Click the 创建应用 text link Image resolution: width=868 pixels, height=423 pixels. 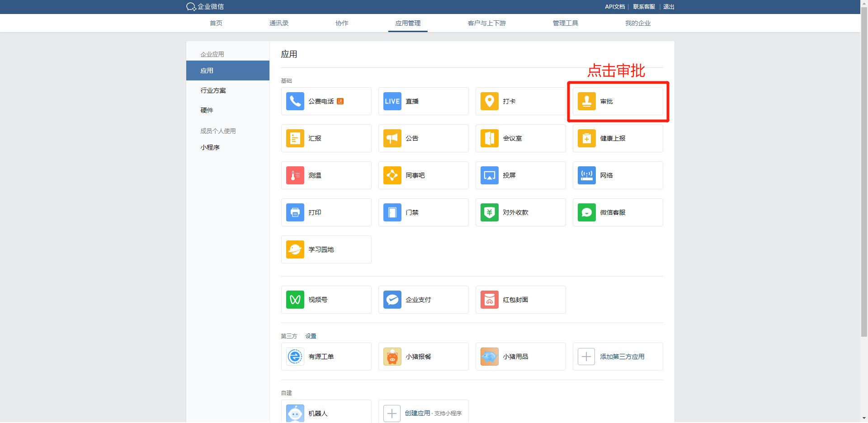(417, 413)
